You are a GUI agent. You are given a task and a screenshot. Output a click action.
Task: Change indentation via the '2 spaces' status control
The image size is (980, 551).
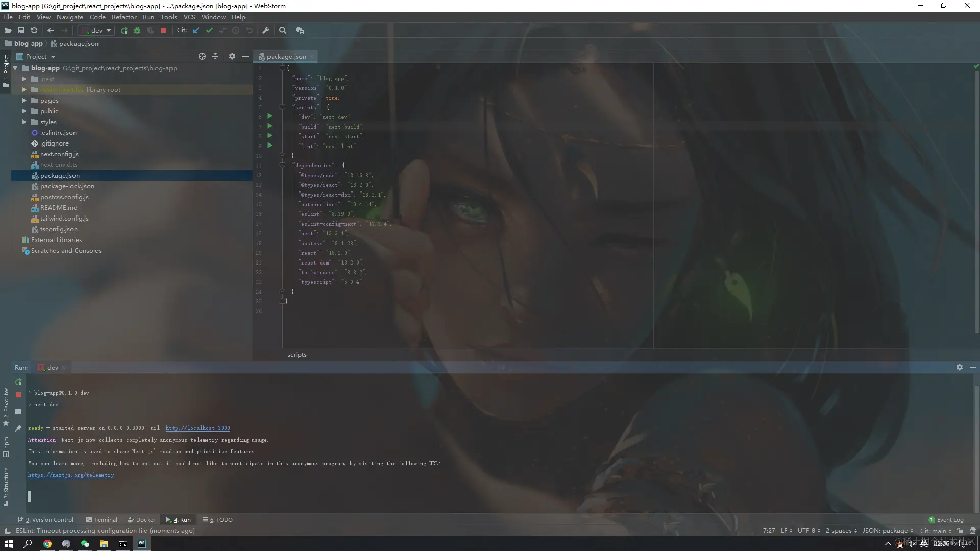840,531
